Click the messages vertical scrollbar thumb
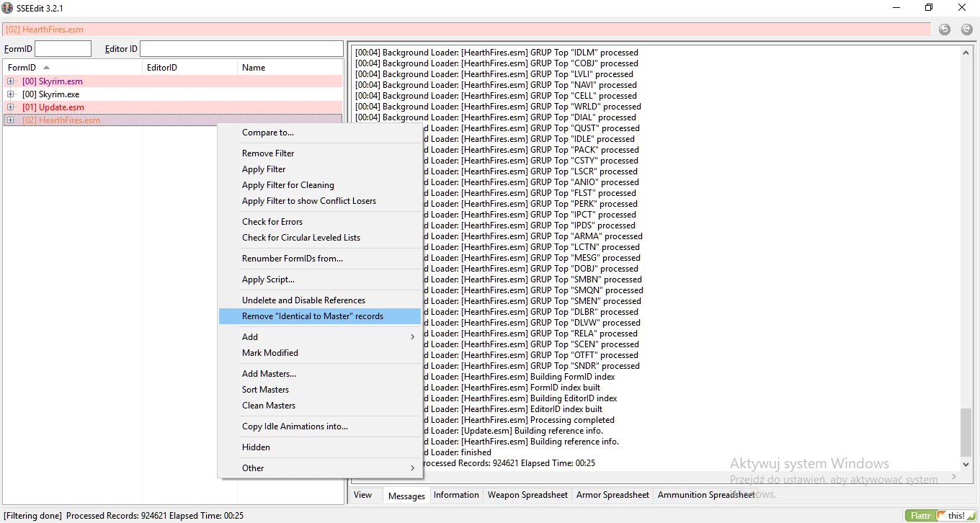 (x=966, y=433)
